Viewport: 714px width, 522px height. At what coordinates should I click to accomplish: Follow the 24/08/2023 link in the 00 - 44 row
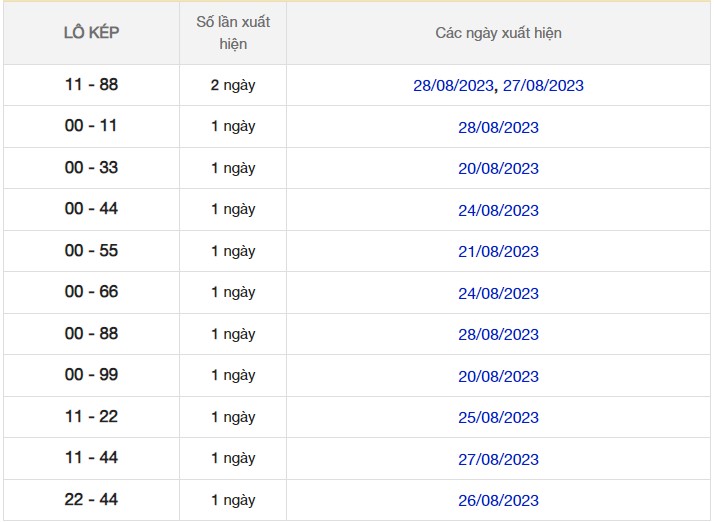(x=498, y=210)
